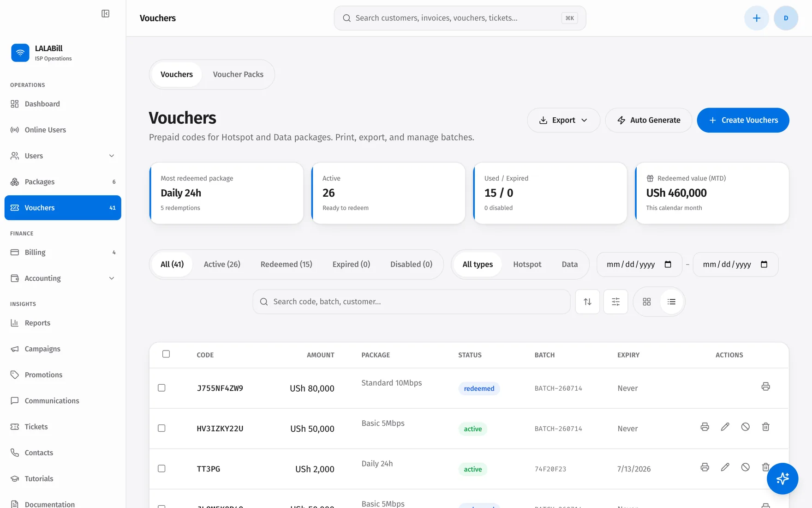Sort by the EXPIRY column header

[x=628, y=355]
